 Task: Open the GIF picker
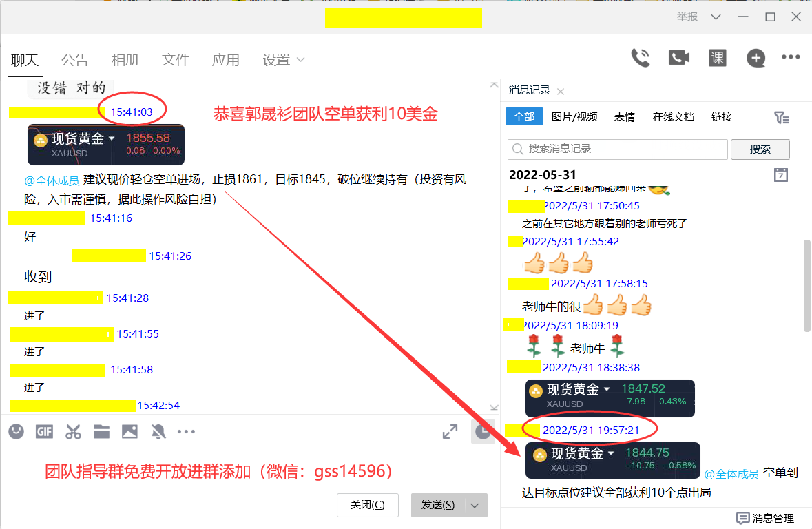click(45, 431)
